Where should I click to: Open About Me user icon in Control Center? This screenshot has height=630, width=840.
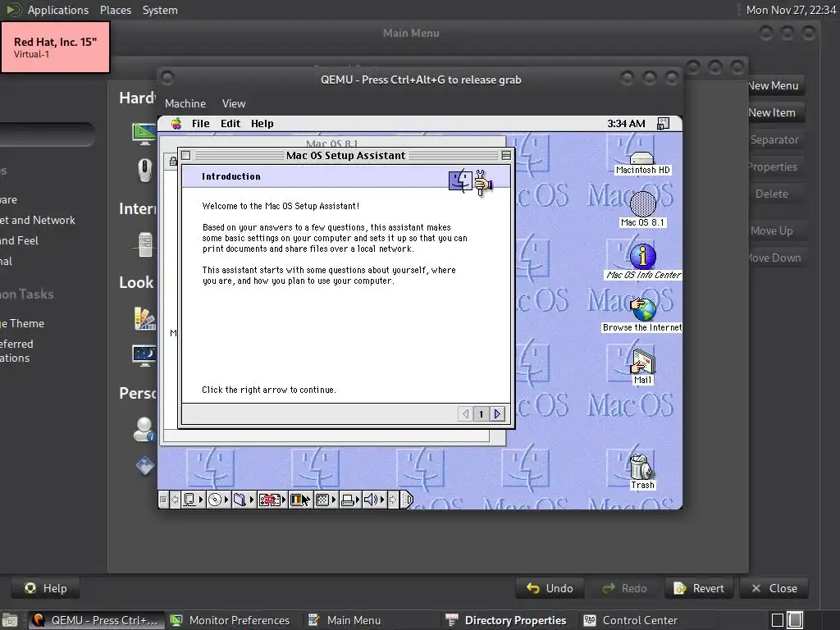coord(144,429)
